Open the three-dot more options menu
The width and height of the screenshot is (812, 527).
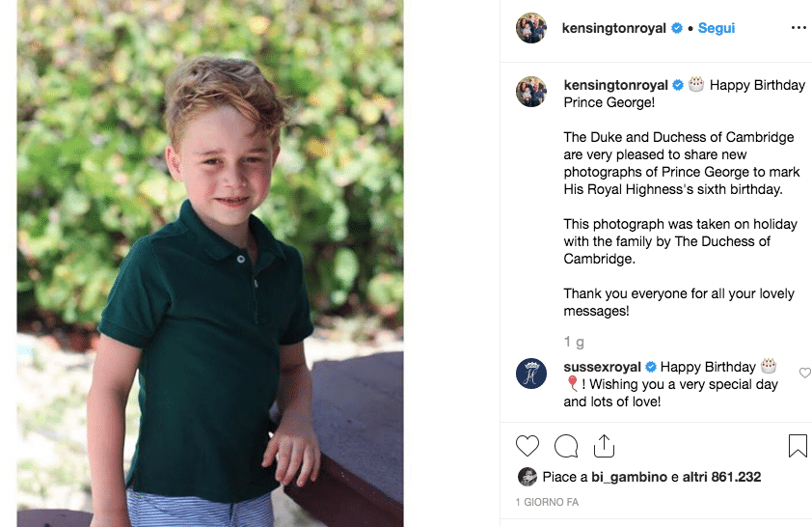click(x=798, y=28)
